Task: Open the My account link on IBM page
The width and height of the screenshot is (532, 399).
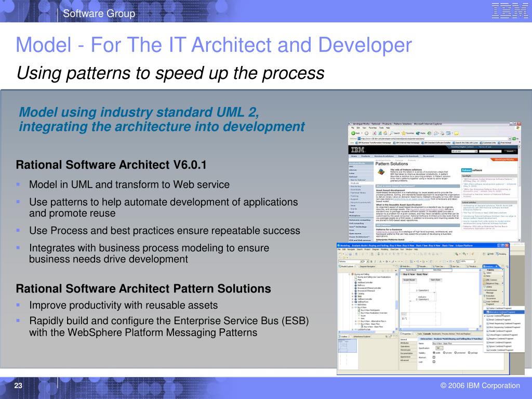Action: (x=429, y=156)
